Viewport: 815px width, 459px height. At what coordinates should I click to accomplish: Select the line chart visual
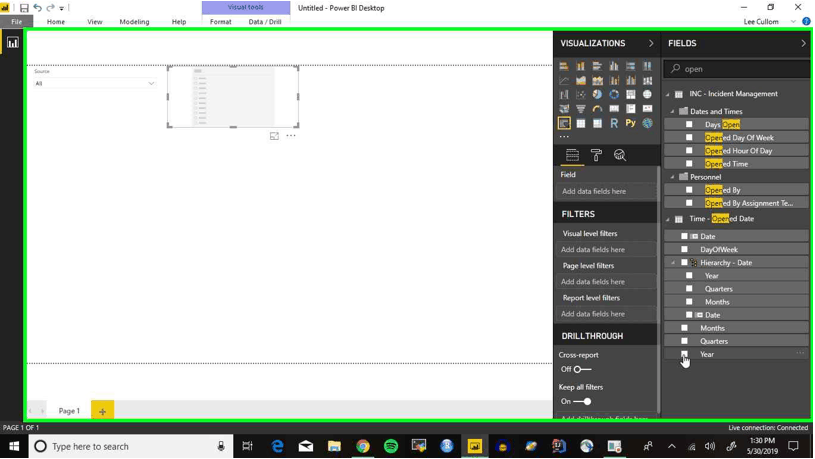point(564,81)
